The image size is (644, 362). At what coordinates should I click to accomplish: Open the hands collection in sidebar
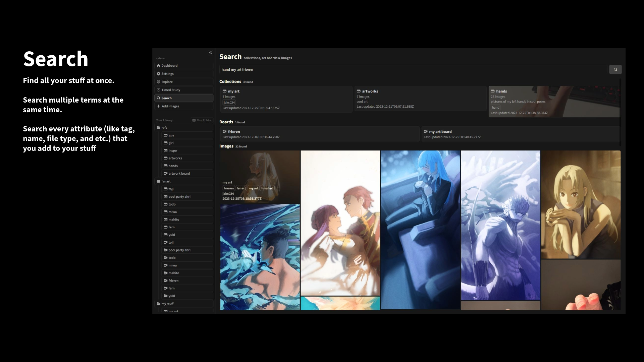tap(188, 166)
